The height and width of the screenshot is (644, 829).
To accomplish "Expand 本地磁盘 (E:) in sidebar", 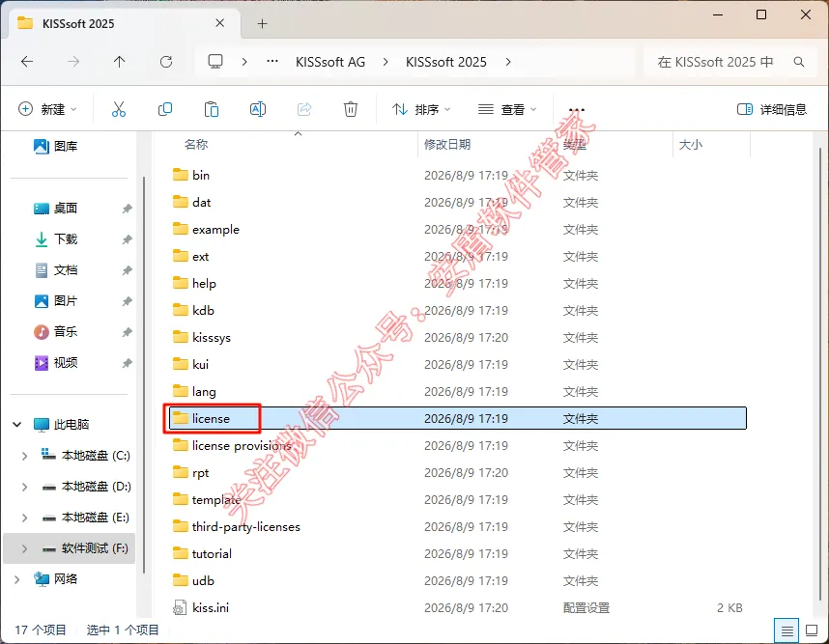I will click(24, 518).
